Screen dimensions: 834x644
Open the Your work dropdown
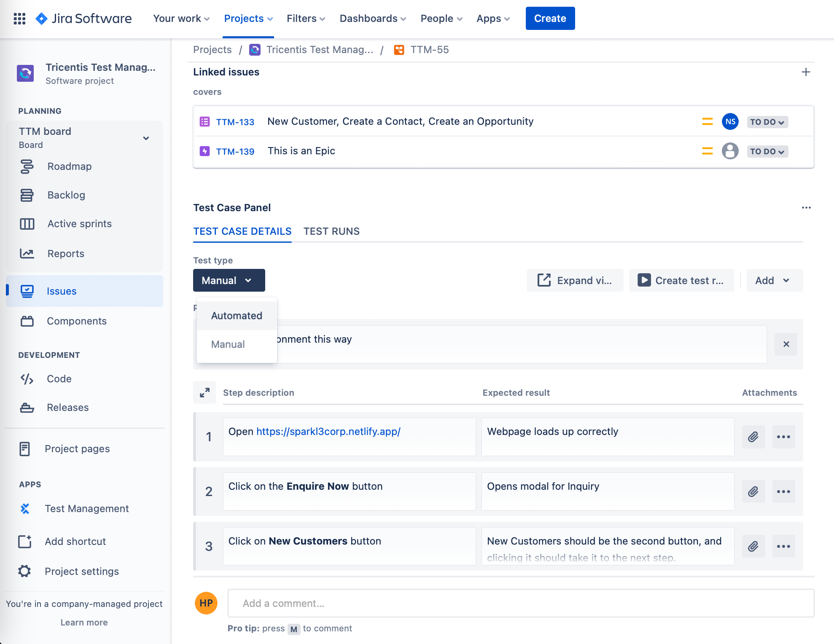pyautogui.click(x=181, y=19)
